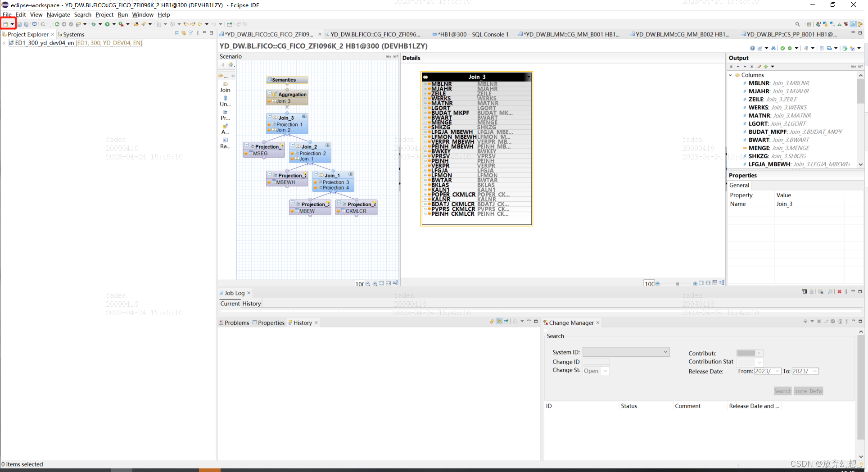
Task: Click Collapse All in Project Explorer toolbar
Action: click(x=177, y=33)
